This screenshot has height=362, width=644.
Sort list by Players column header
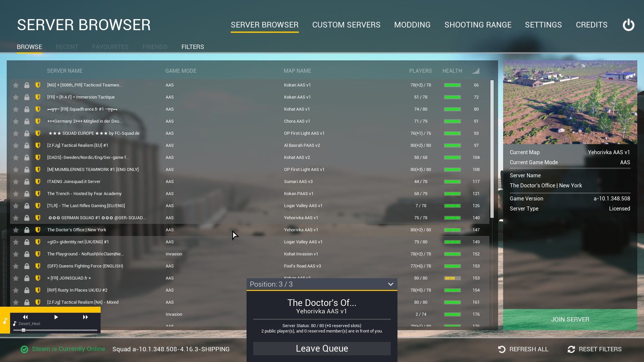pos(420,71)
